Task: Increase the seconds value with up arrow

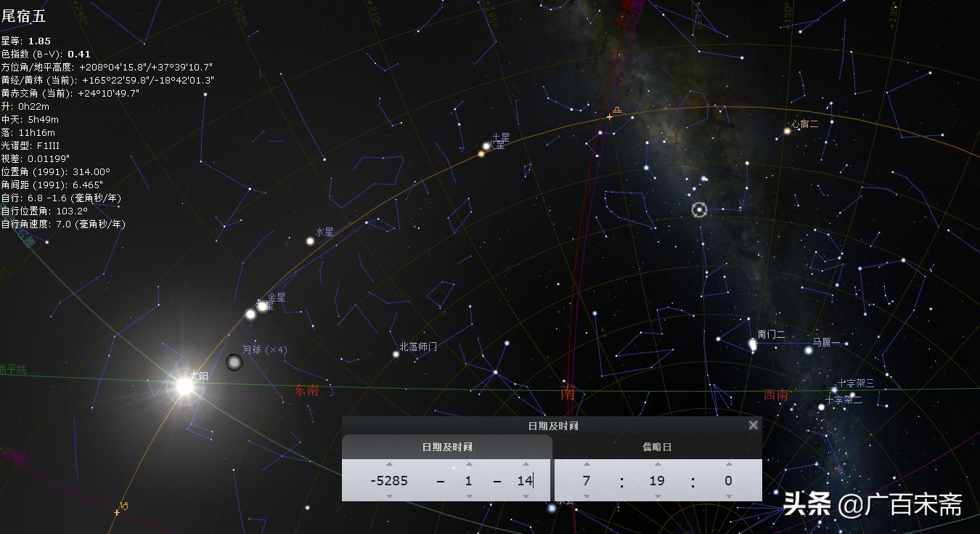Action: pos(729,464)
